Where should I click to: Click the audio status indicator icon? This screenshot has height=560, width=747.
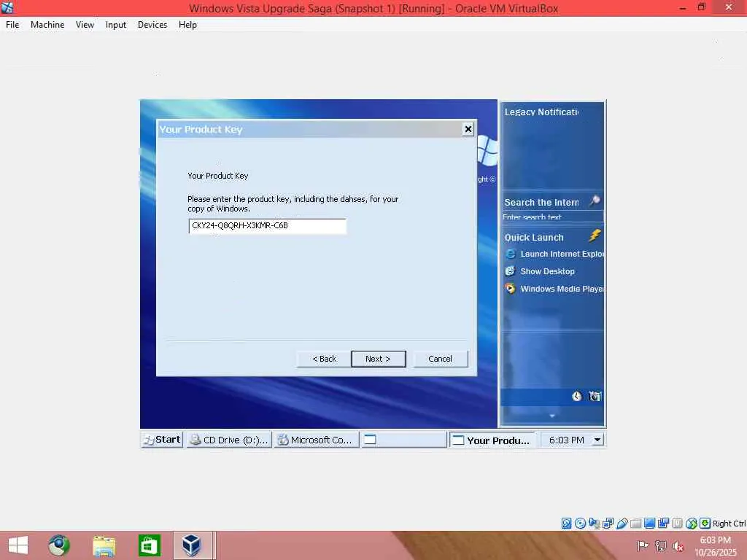click(x=594, y=524)
